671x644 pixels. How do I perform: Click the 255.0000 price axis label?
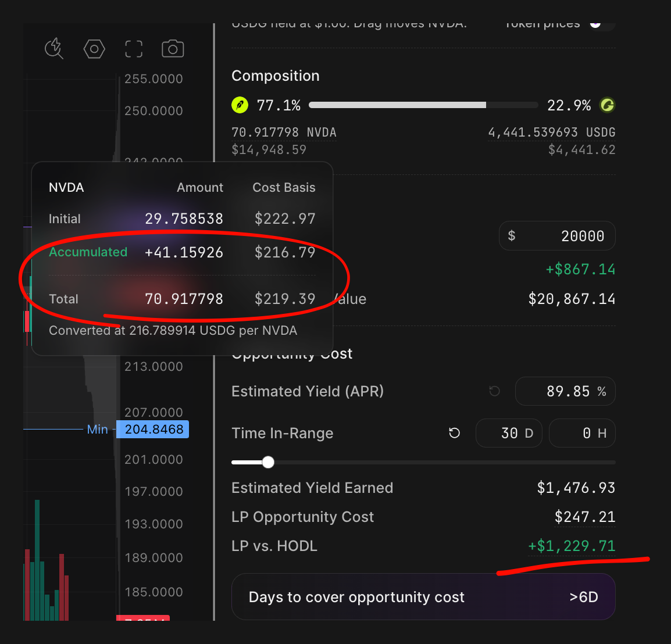coord(154,78)
